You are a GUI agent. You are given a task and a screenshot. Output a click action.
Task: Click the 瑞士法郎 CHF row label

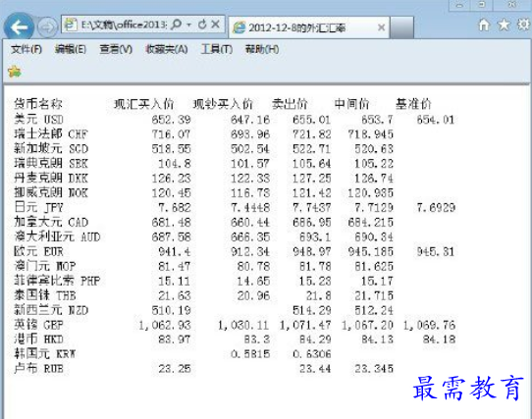click(x=51, y=134)
